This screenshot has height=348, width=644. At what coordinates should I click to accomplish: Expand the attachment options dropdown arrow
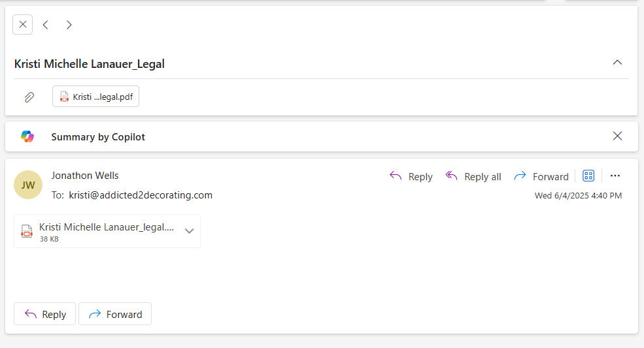coord(189,231)
